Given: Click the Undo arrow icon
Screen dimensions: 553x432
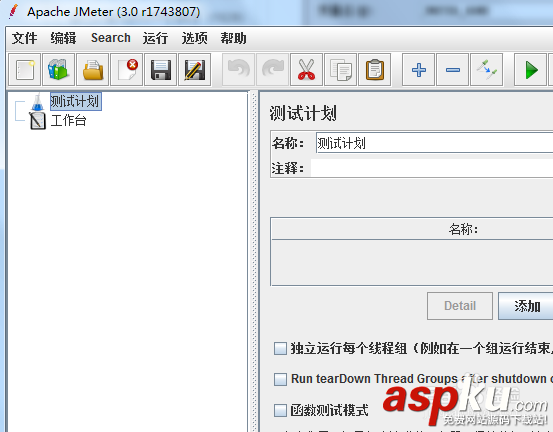Looking at the screenshot, I should click(238, 70).
